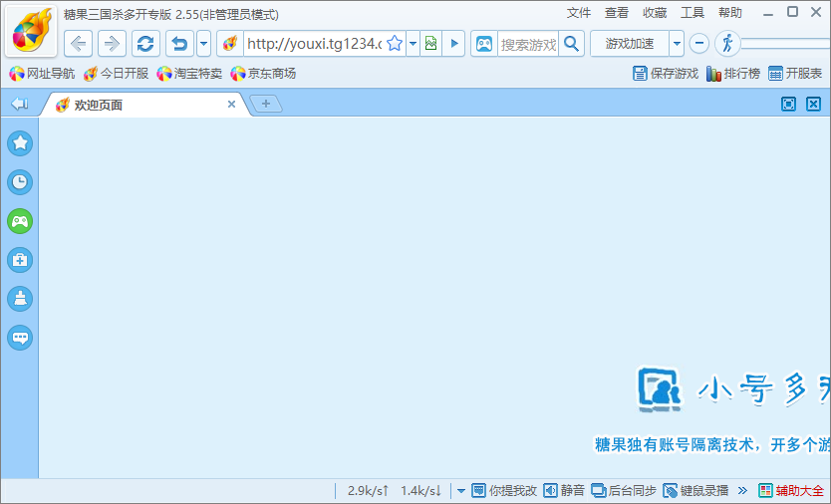Open the gamepad icon in sidebar
Screen dimensions: 831x504
click(x=20, y=221)
